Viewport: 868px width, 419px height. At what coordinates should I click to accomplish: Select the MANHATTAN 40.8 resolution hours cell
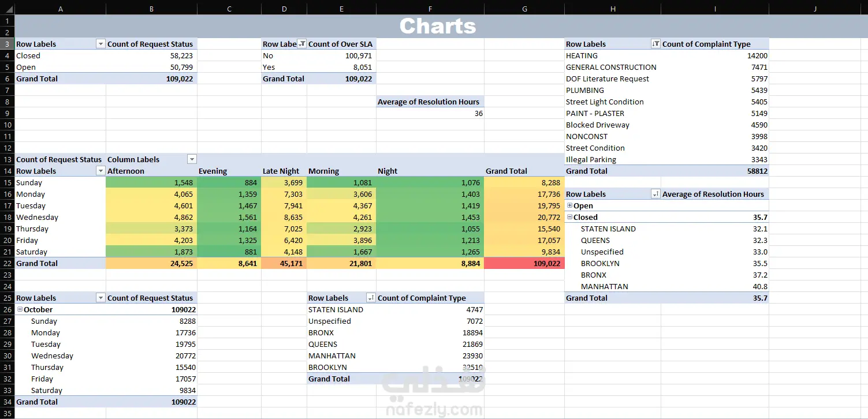(x=714, y=286)
